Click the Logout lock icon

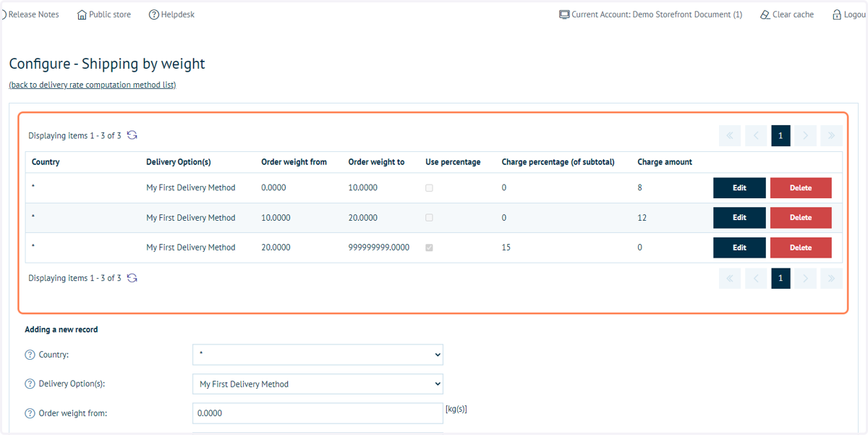coord(837,14)
